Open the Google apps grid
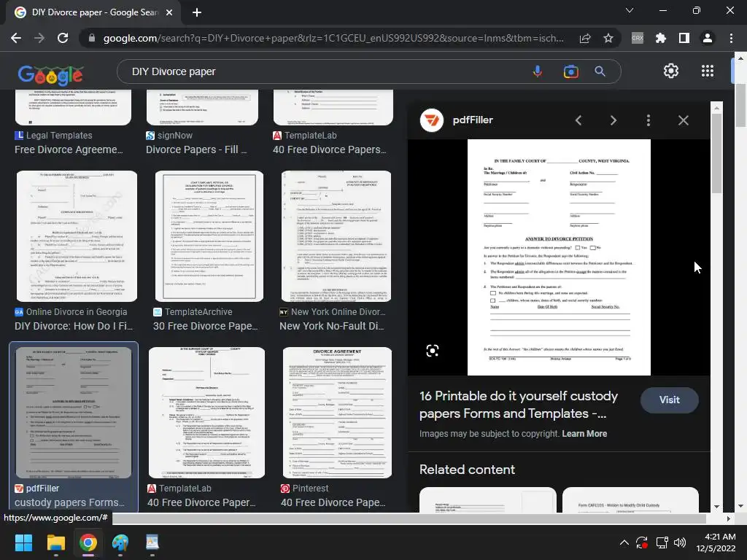Screen dimensions: 747x560 [x=708, y=71]
